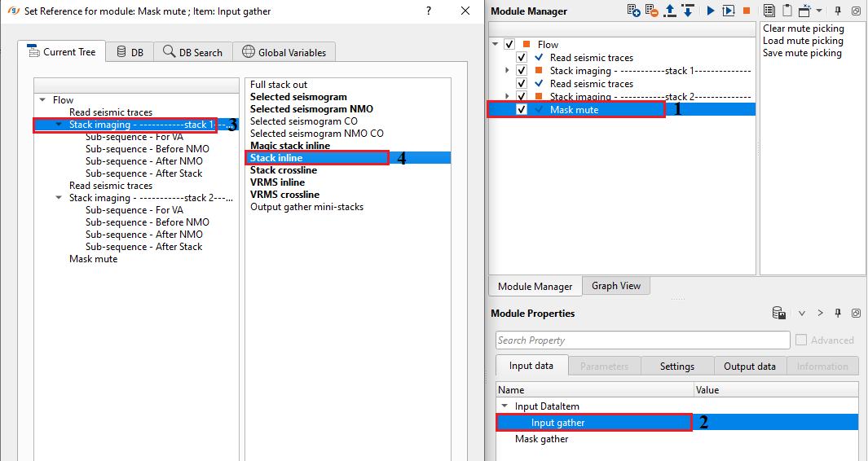Open the Output data tab
This screenshot has width=868, height=461.
pyautogui.click(x=749, y=367)
